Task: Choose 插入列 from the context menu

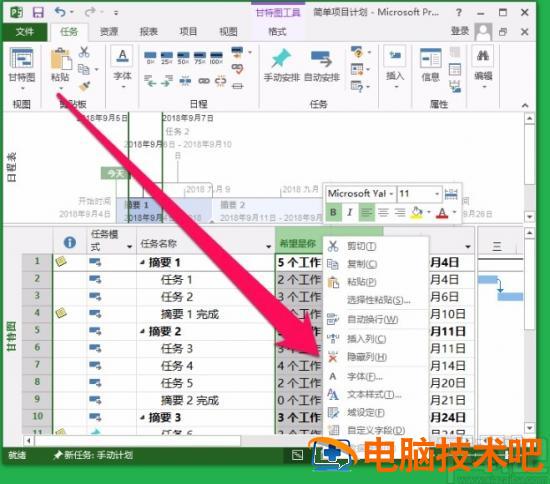Action: coord(375,338)
